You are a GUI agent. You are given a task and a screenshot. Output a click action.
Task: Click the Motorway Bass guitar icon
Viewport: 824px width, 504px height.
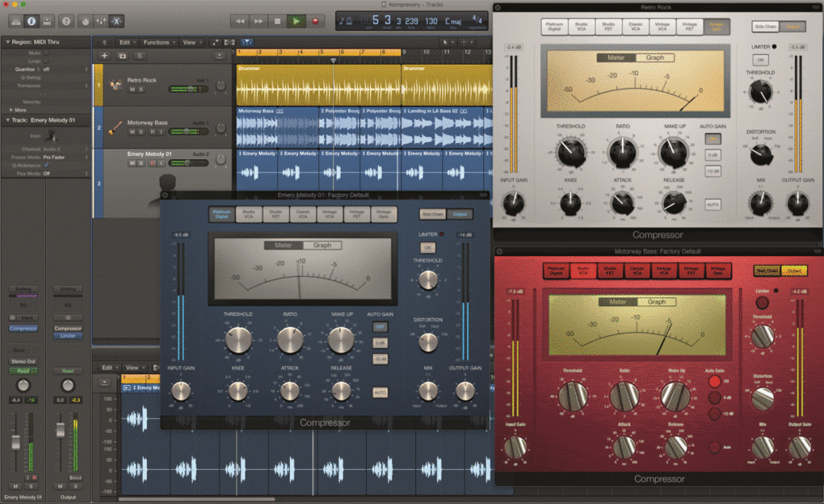[x=116, y=127]
